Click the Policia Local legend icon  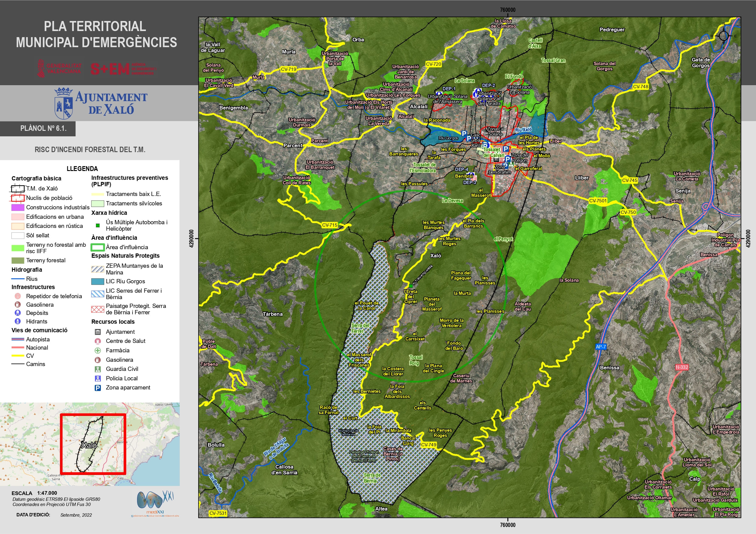(x=98, y=379)
